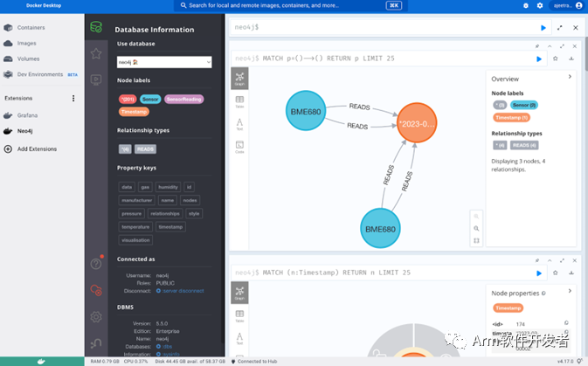Fullscreen the MATCH (n:Timestamp) frame

point(562,260)
